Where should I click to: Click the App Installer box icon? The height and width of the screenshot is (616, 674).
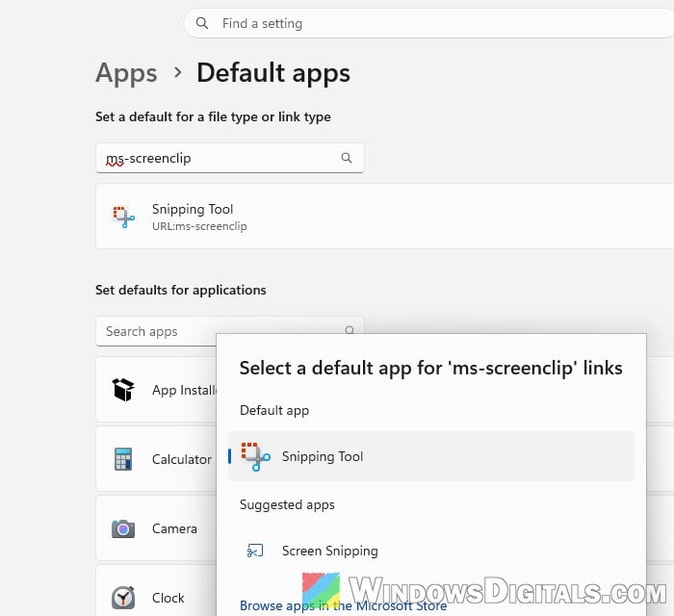pos(123,390)
